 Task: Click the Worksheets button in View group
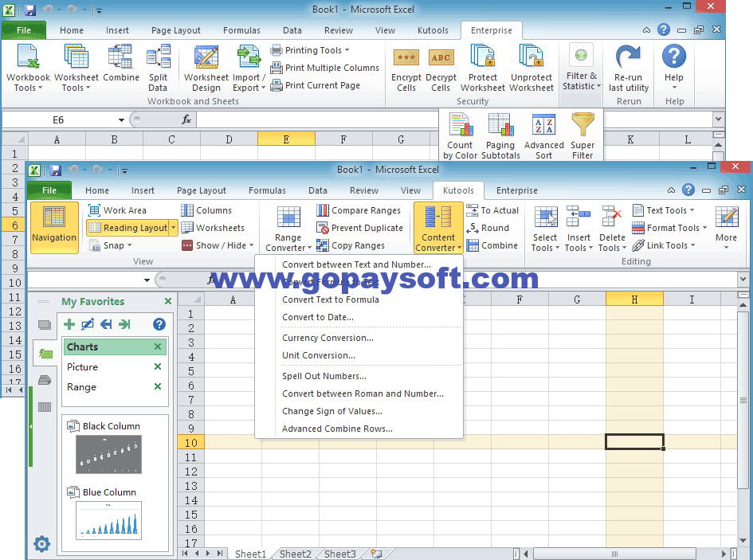coord(213,228)
